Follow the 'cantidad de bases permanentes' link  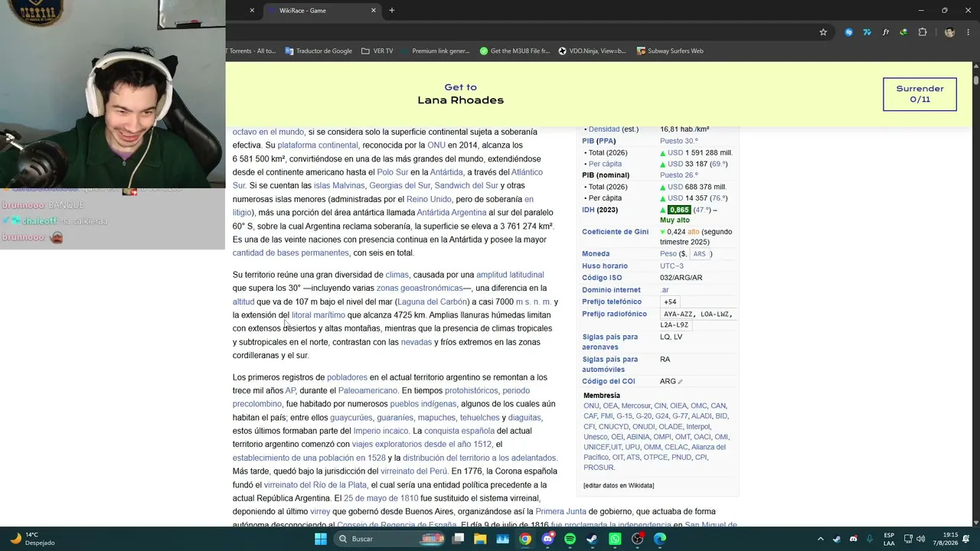point(291,253)
